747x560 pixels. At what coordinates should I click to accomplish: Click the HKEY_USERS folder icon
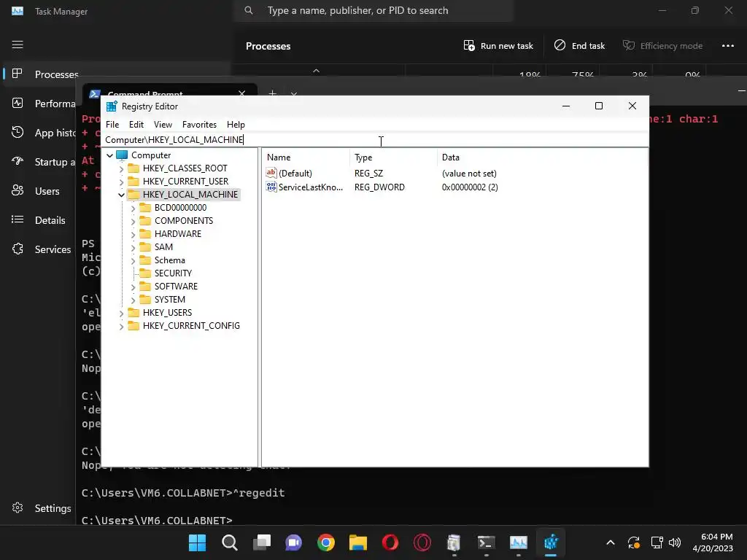(x=133, y=312)
